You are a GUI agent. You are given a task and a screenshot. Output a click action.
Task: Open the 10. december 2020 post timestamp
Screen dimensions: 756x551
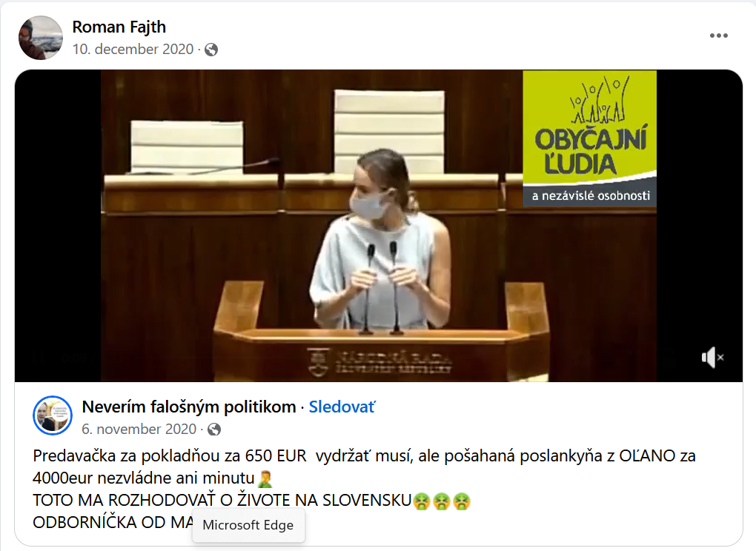click(133, 49)
